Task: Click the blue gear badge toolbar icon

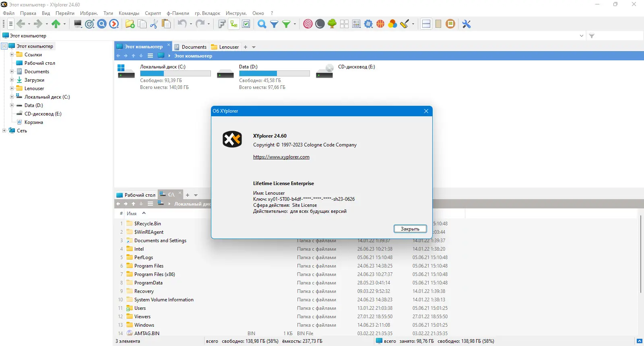Action: click(368, 24)
